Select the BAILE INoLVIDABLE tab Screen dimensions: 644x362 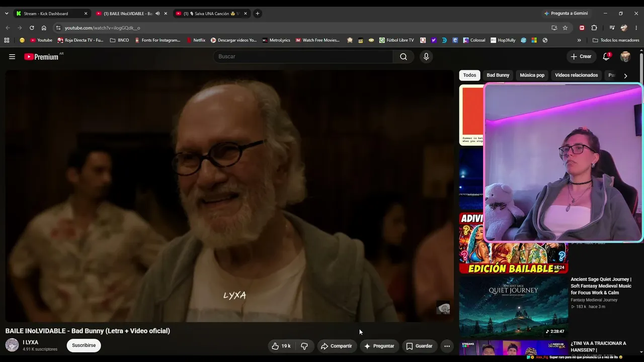(x=127, y=14)
